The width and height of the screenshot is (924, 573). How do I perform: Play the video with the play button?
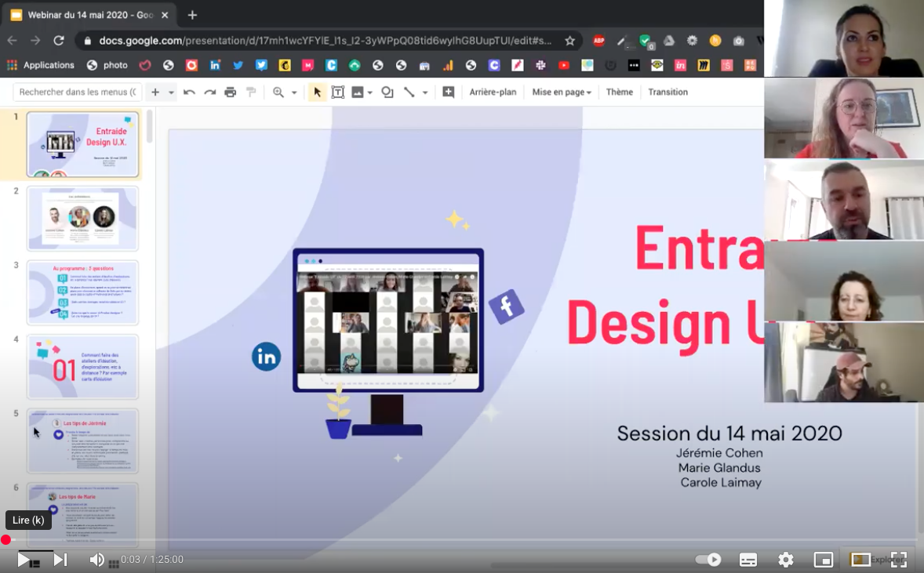click(x=24, y=560)
